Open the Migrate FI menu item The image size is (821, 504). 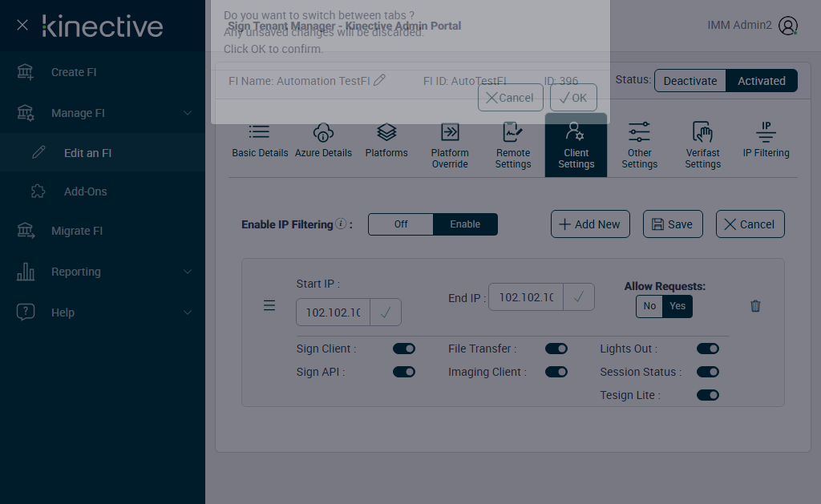coord(103,231)
